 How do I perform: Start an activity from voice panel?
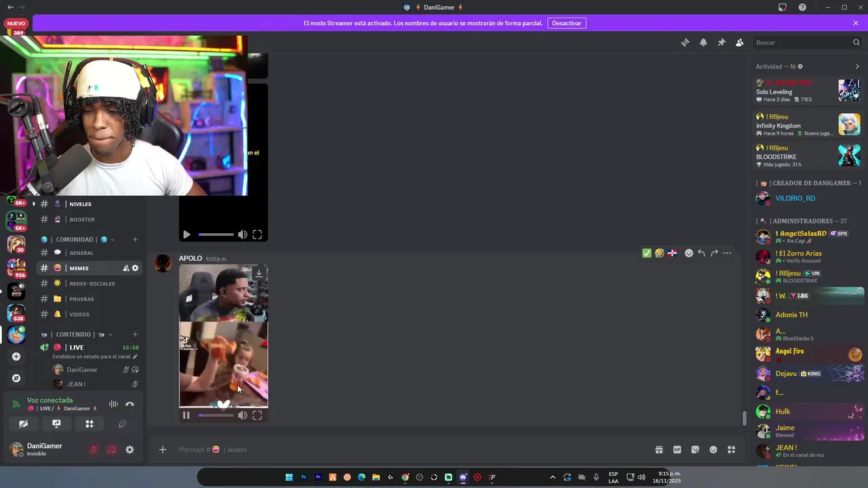coord(89,424)
